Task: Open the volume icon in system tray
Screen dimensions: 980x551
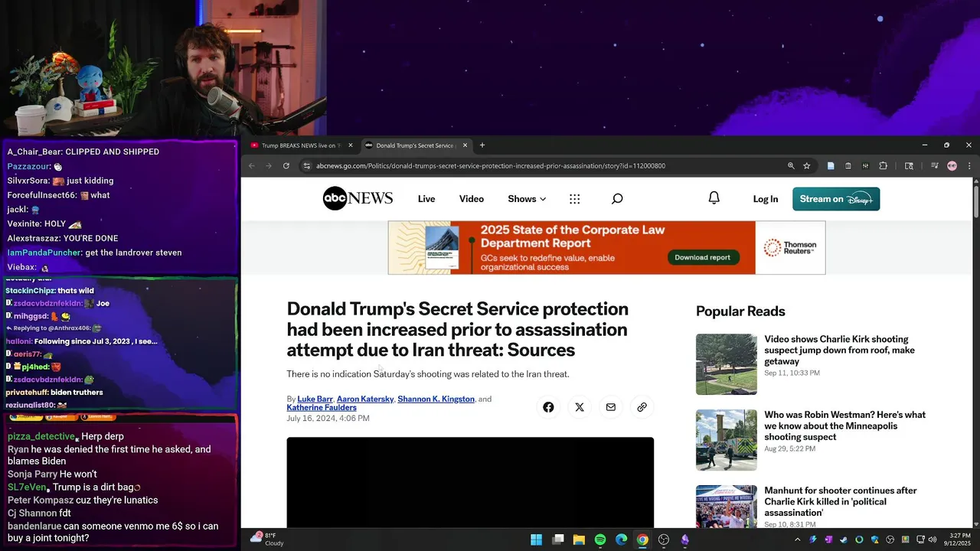Action: point(932,540)
